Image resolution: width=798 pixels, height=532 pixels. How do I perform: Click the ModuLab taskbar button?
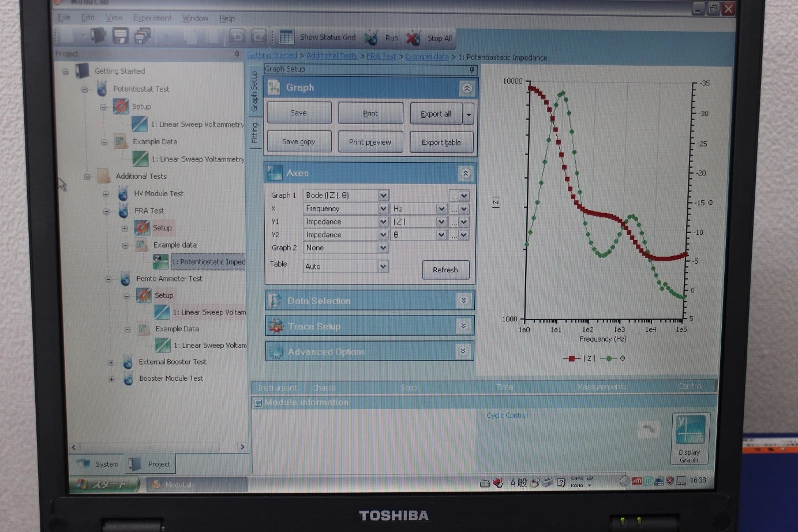tap(197, 485)
